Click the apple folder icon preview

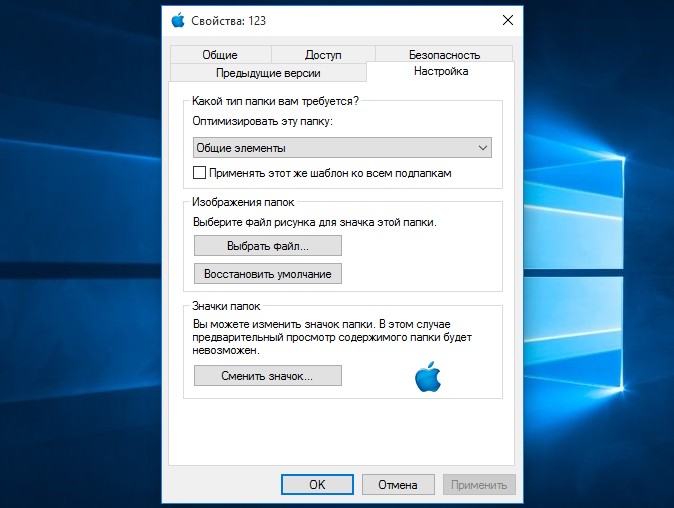(428, 376)
